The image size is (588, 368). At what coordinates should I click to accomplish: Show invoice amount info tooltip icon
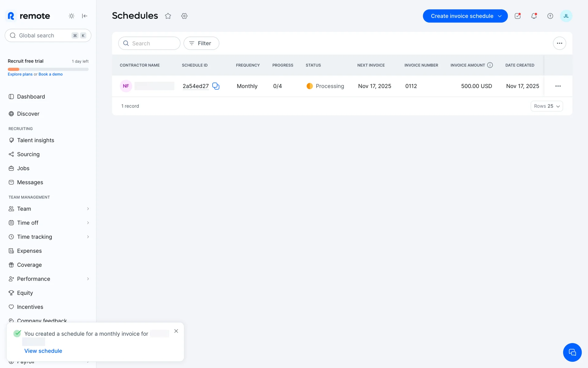point(490,65)
